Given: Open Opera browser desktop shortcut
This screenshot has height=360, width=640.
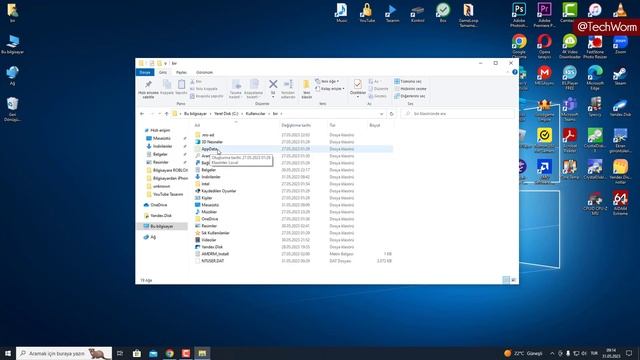Looking at the screenshot, I should [x=544, y=46].
